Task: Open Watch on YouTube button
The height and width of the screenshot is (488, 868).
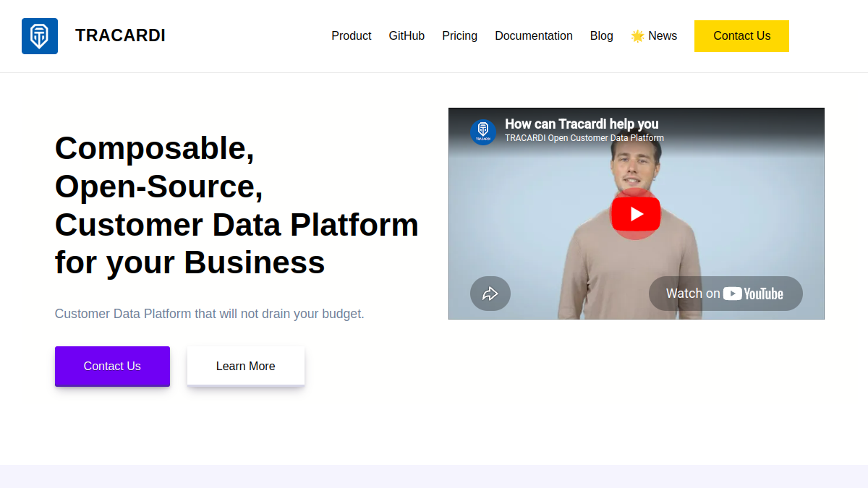Action: coord(726,294)
